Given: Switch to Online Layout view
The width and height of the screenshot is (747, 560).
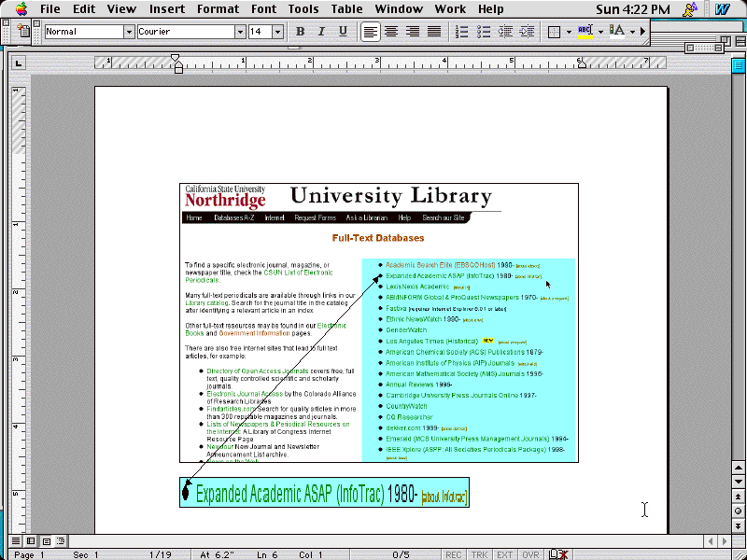Looking at the screenshot, I should coord(31,541).
